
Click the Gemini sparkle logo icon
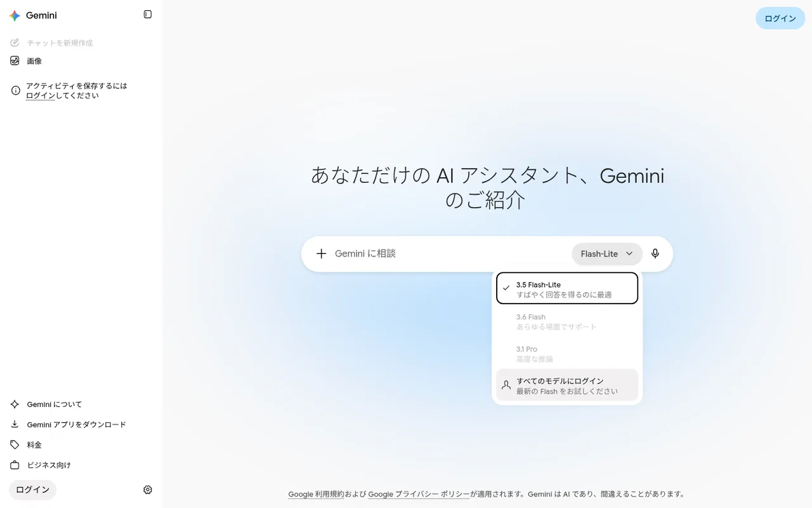pyautogui.click(x=15, y=16)
